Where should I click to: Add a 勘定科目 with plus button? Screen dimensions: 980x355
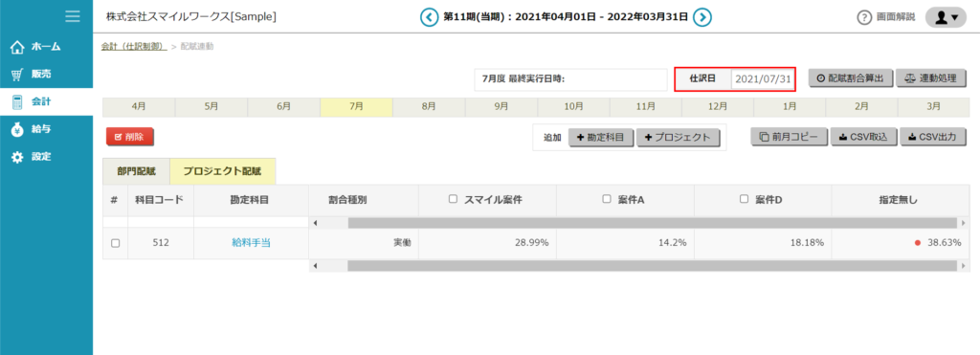click(x=601, y=138)
